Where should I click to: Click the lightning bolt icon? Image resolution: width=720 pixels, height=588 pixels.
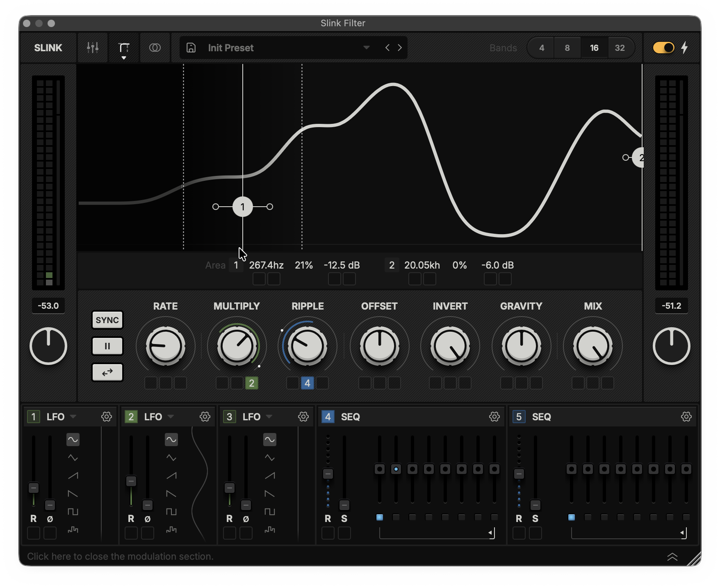coord(684,48)
